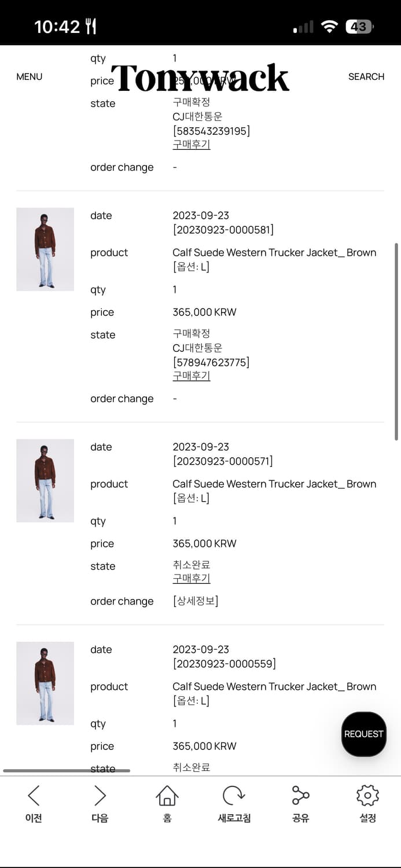Tap the Wi-Fi status icon
401x868 pixels.
pyautogui.click(x=329, y=27)
